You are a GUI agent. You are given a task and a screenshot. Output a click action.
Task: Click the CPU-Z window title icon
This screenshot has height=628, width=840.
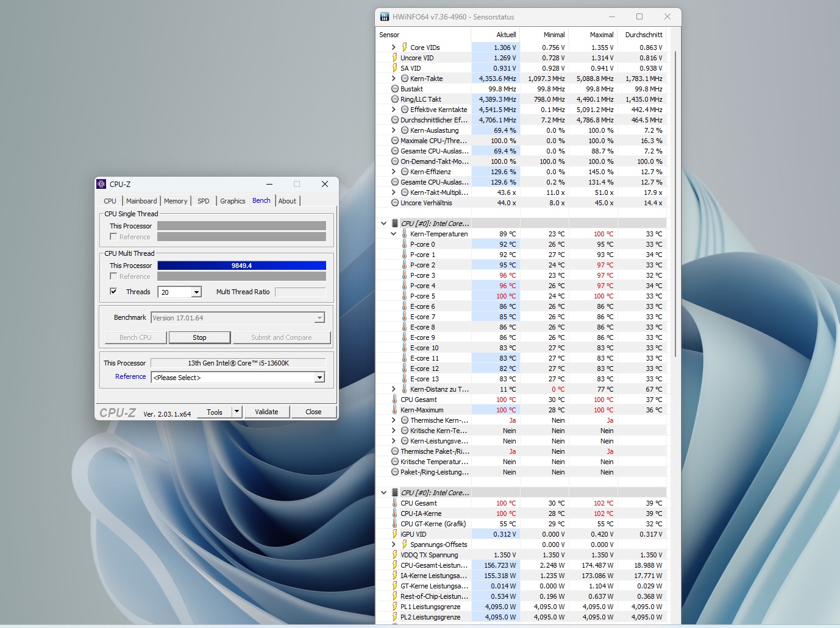click(x=102, y=184)
